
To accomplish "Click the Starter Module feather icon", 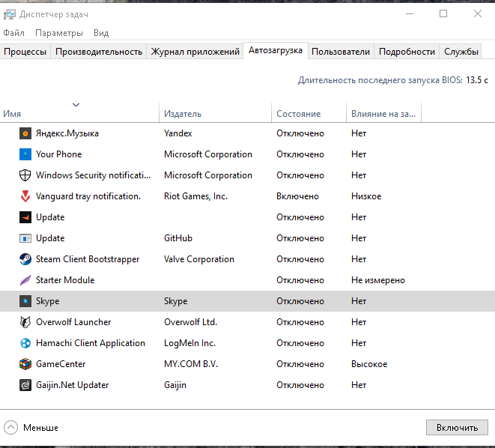I will click(x=25, y=280).
